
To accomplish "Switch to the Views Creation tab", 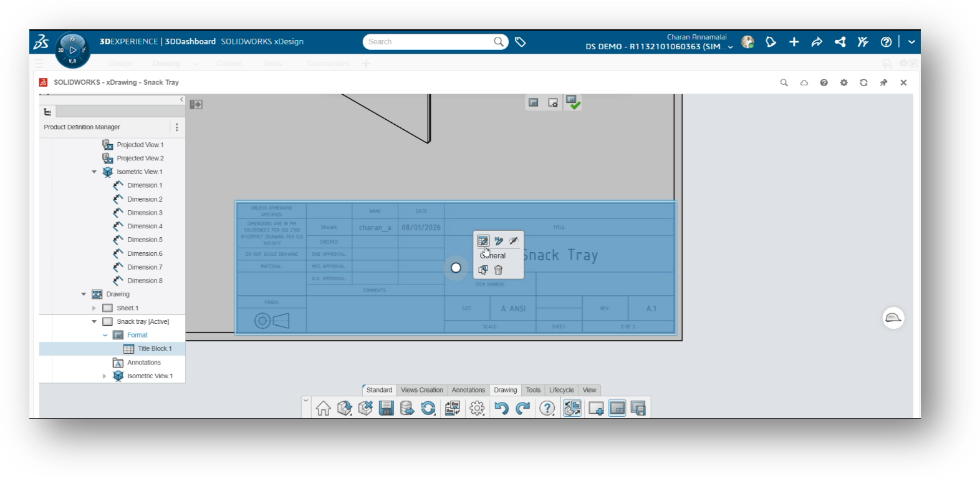I will pyautogui.click(x=422, y=390).
